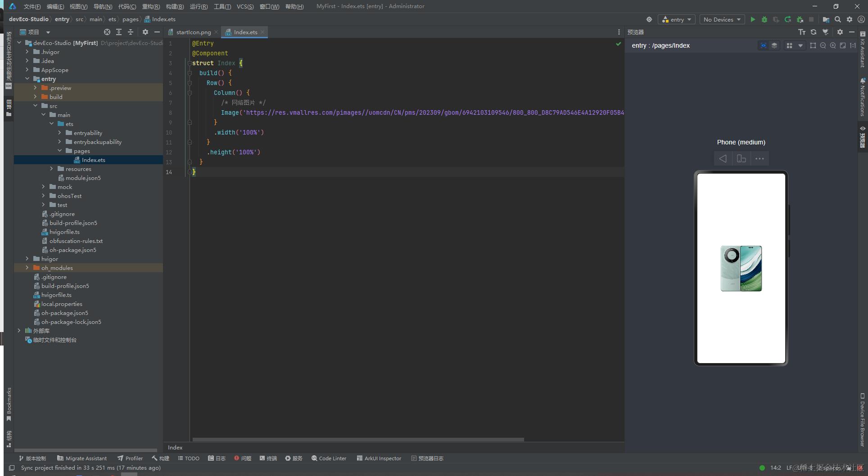Open Search Everywhere magnifier icon
The image size is (868, 476).
838,19
